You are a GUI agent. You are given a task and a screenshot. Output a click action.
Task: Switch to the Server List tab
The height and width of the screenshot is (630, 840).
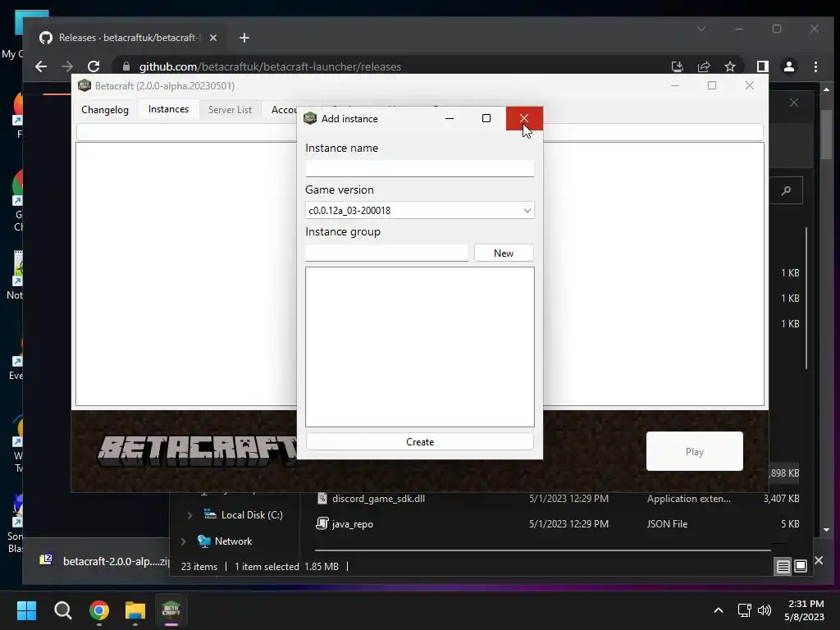230,110
